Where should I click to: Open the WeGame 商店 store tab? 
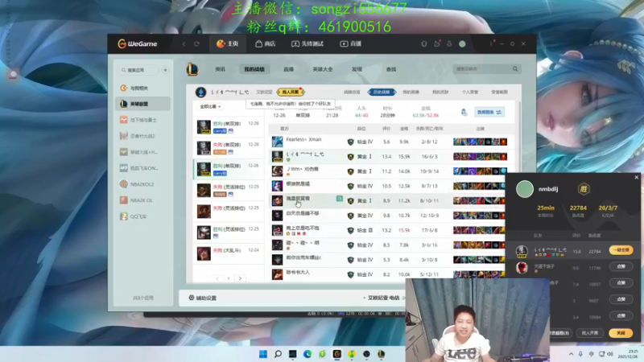265,43
